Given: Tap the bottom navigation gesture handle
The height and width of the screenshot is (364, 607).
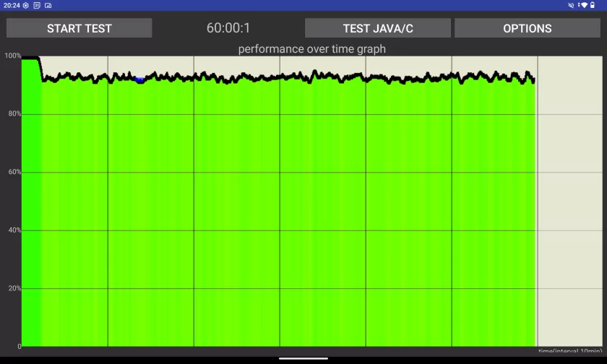Looking at the screenshot, I should coord(303,358).
